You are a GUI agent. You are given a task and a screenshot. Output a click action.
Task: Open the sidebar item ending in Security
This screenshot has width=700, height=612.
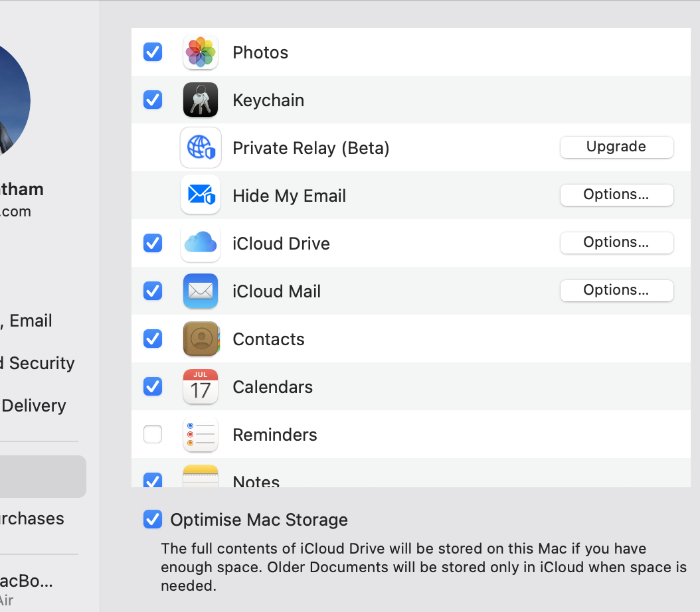pyautogui.click(x=37, y=363)
